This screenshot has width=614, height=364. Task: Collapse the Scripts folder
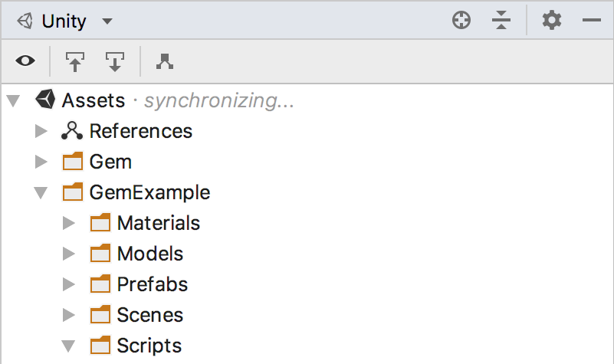pyautogui.click(x=68, y=346)
